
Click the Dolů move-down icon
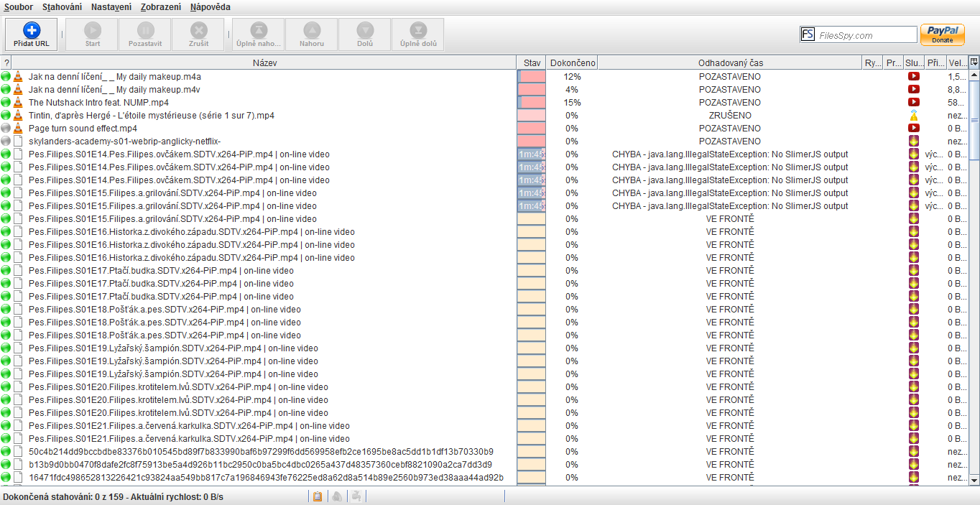coord(365,30)
